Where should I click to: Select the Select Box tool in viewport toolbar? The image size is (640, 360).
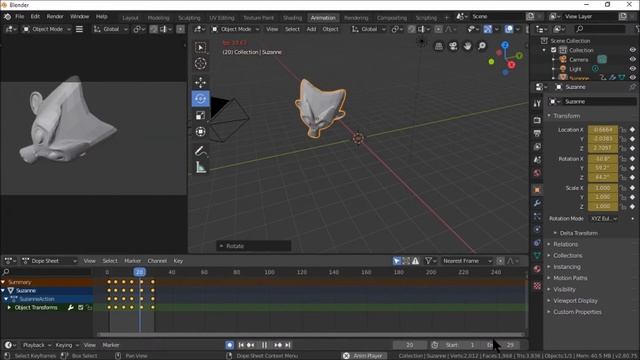click(x=200, y=48)
